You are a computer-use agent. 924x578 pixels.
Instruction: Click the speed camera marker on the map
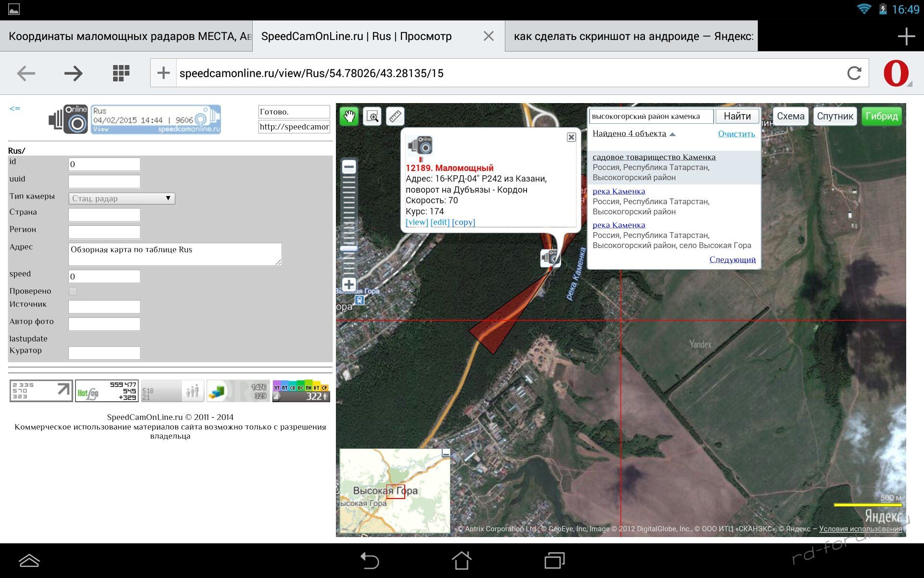pos(550,258)
